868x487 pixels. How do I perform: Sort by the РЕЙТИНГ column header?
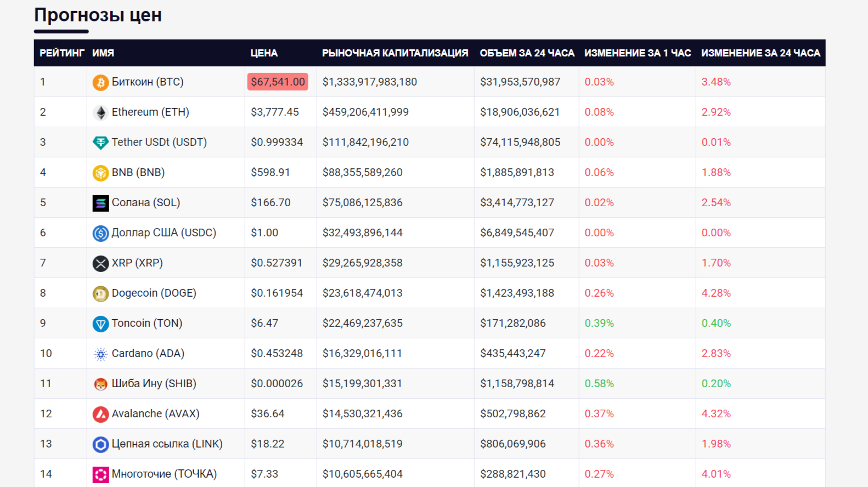(x=62, y=53)
